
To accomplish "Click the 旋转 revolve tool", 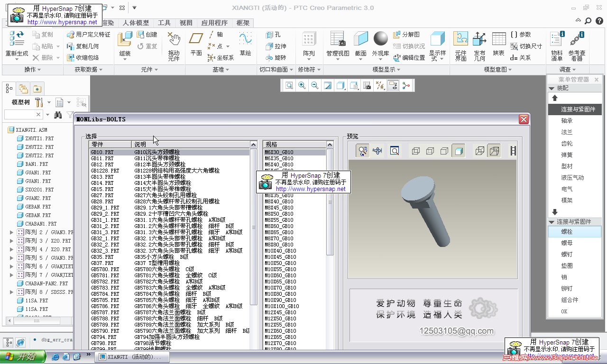I will (276, 57).
